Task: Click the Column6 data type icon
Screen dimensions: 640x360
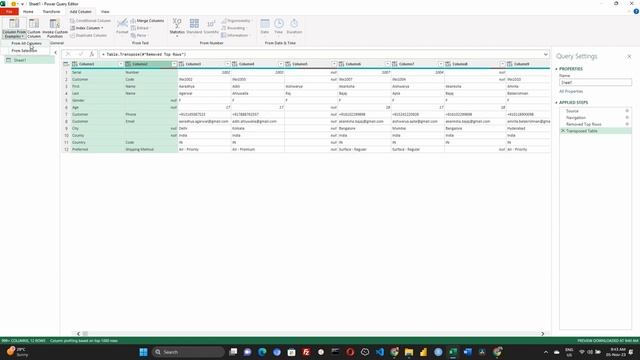Action: tap(341, 64)
